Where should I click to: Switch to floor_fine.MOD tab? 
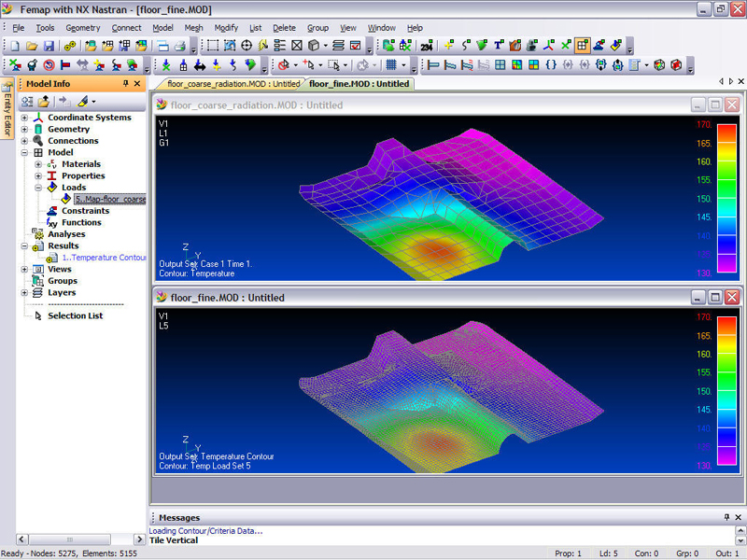click(359, 84)
